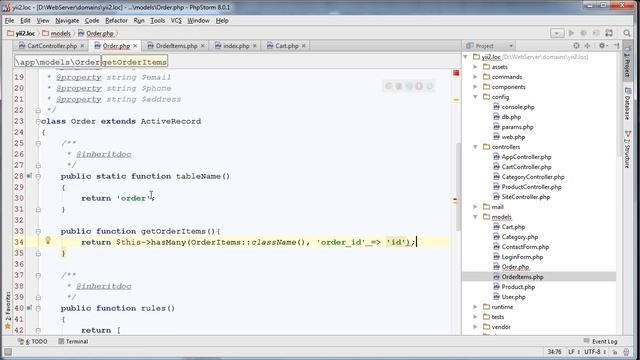Switch to the index.php editor tab
640x360 pixels.
coord(236,46)
